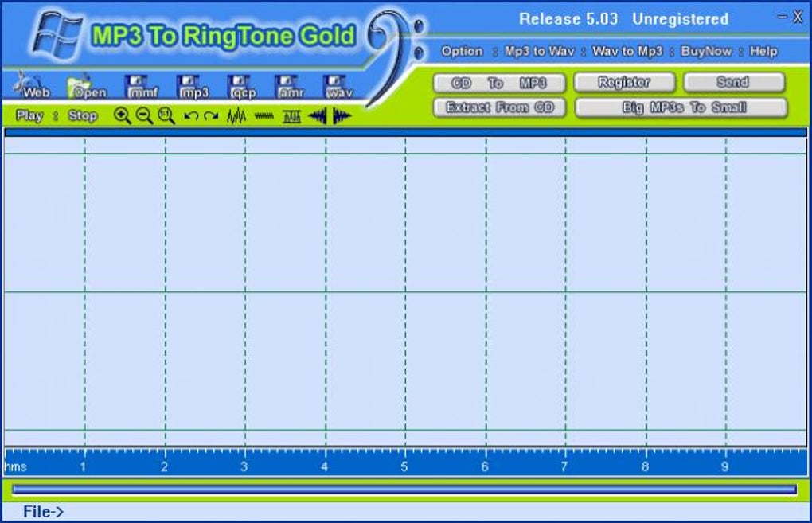Click the normalize waveform icon

click(x=291, y=116)
